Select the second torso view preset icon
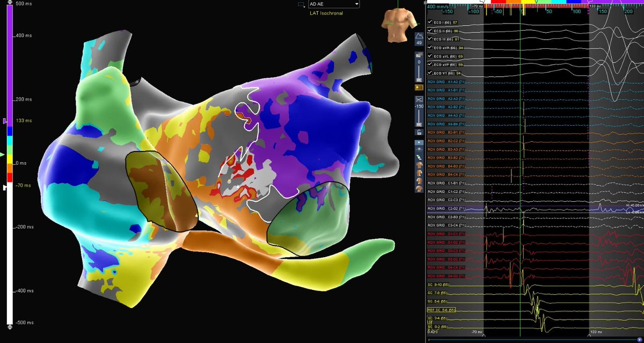This screenshot has width=644, height=343. click(x=419, y=173)
